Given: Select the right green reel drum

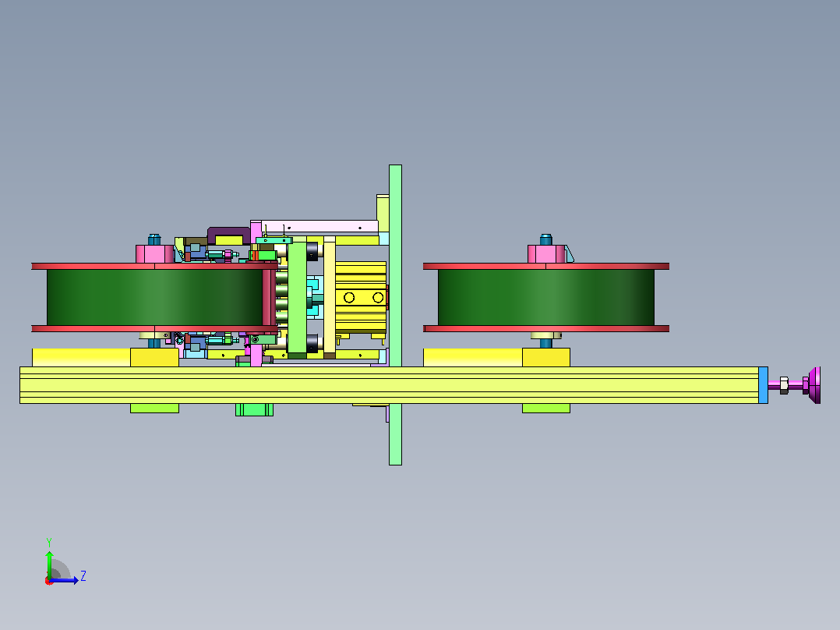Looking at the screenshot, I should (x=546, y=297).
